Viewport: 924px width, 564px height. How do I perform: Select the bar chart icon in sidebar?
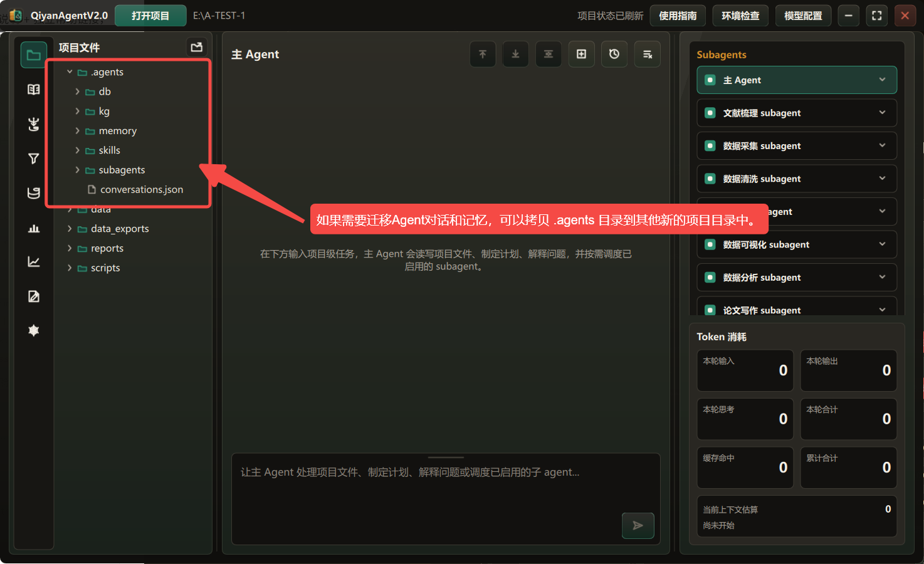pos(34,227)
